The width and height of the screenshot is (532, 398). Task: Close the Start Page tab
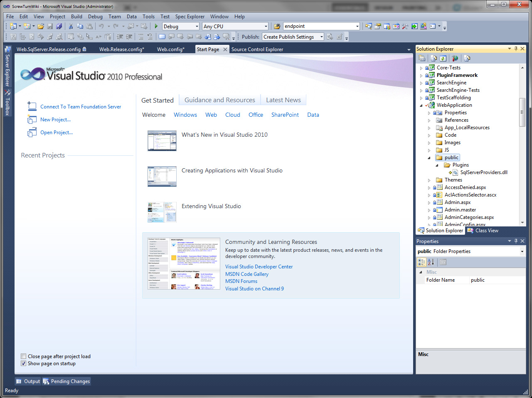pyautogui.click(x=225, y=49)
